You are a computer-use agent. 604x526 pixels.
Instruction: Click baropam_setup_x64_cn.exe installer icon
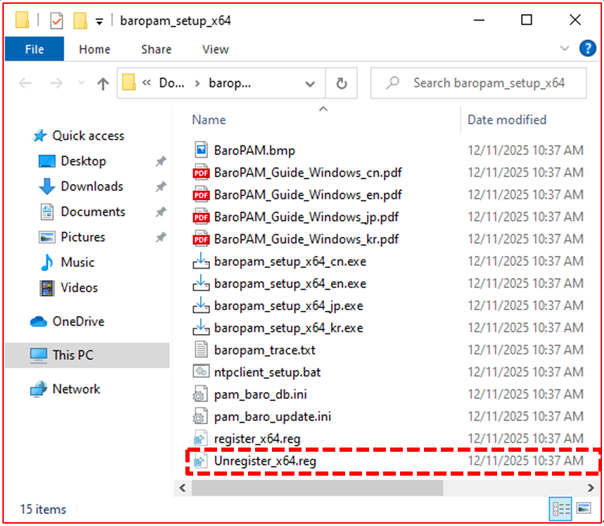201,261
